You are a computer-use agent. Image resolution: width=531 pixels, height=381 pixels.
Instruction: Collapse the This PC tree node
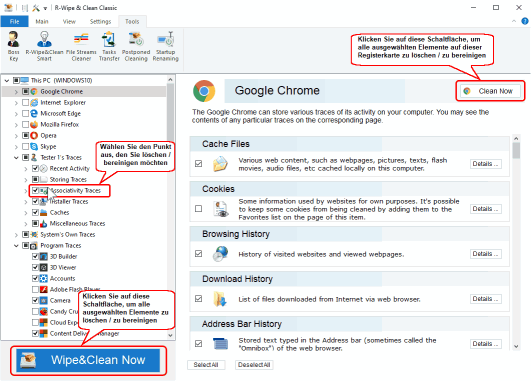(x=7, y=81)
